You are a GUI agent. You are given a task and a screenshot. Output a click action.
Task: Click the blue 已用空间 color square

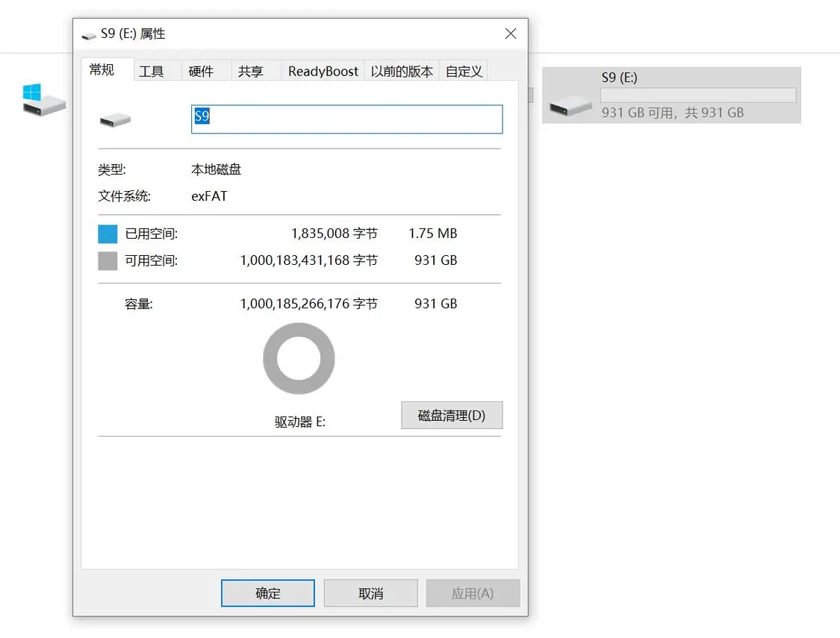tap(108, 234)
